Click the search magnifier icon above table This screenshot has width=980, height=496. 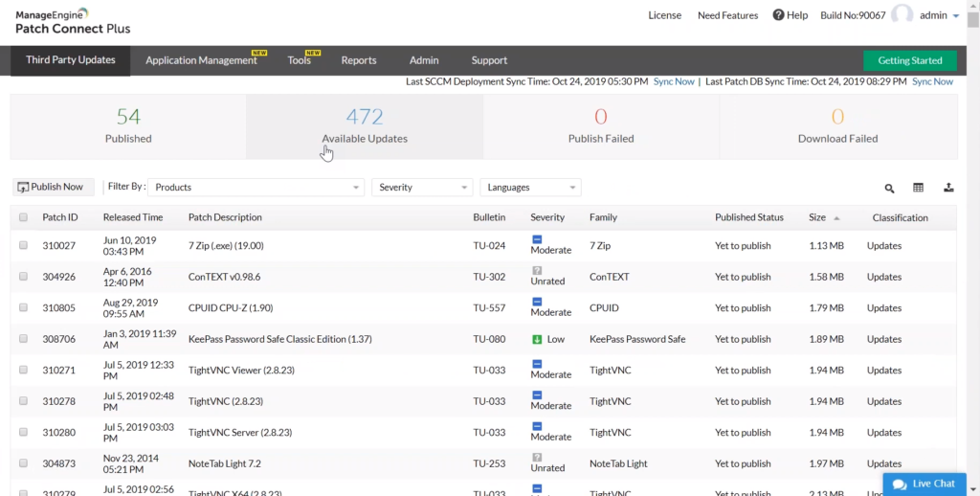coord(889,189)
